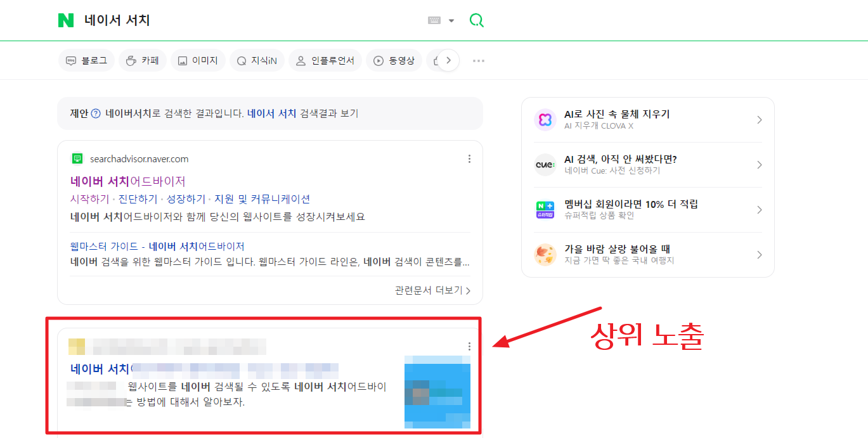Switch to the 이미지 tab

coord(198,60)
